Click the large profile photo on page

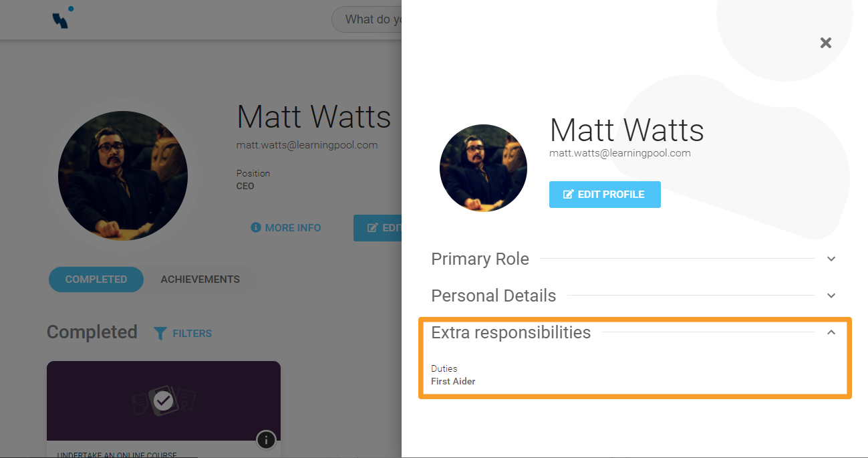pyautogui.click(x=123, y=176)
